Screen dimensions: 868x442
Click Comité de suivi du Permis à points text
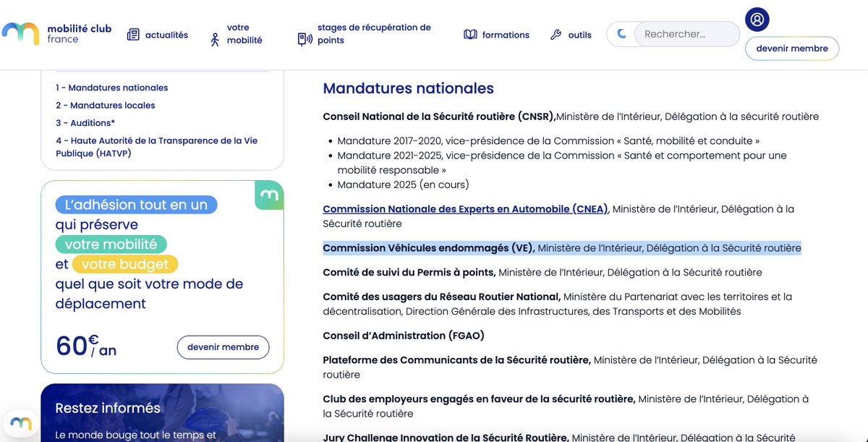click(x=409, y=273)
